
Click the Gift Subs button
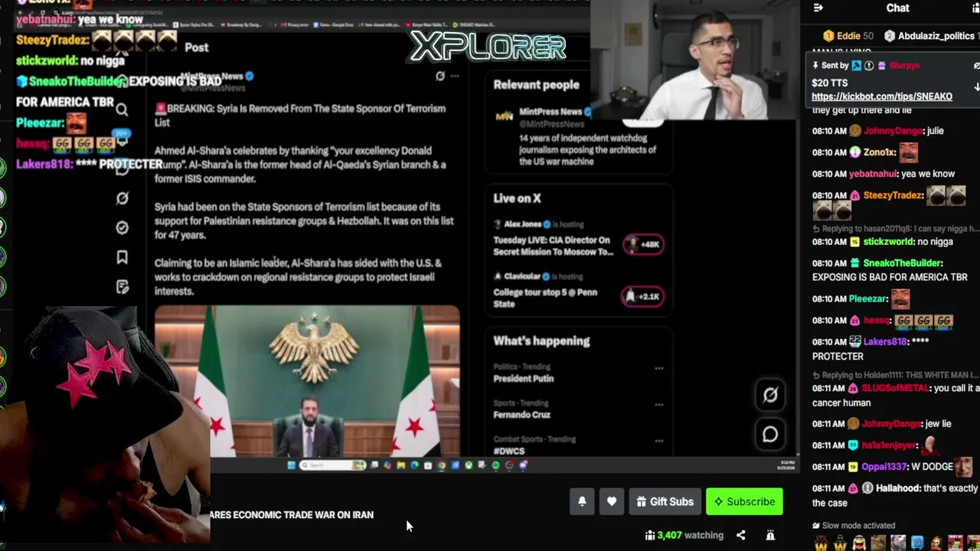click(x=665, y=501)
